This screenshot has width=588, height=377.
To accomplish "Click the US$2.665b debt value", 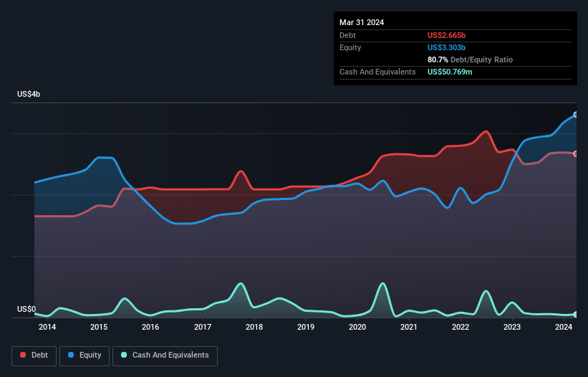I will [x=446, y=35].
